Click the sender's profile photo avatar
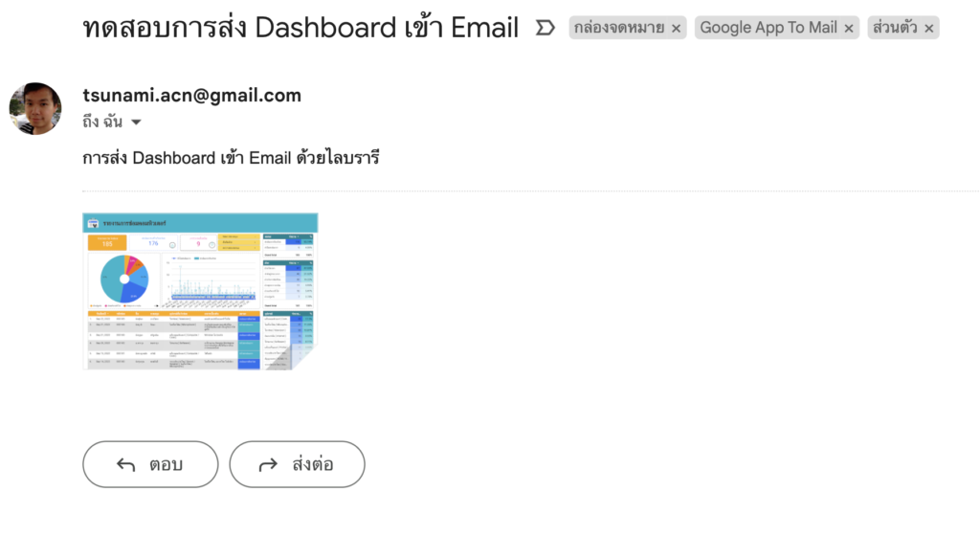This screenshot has height=537, width=980. [x=35, y=108]
